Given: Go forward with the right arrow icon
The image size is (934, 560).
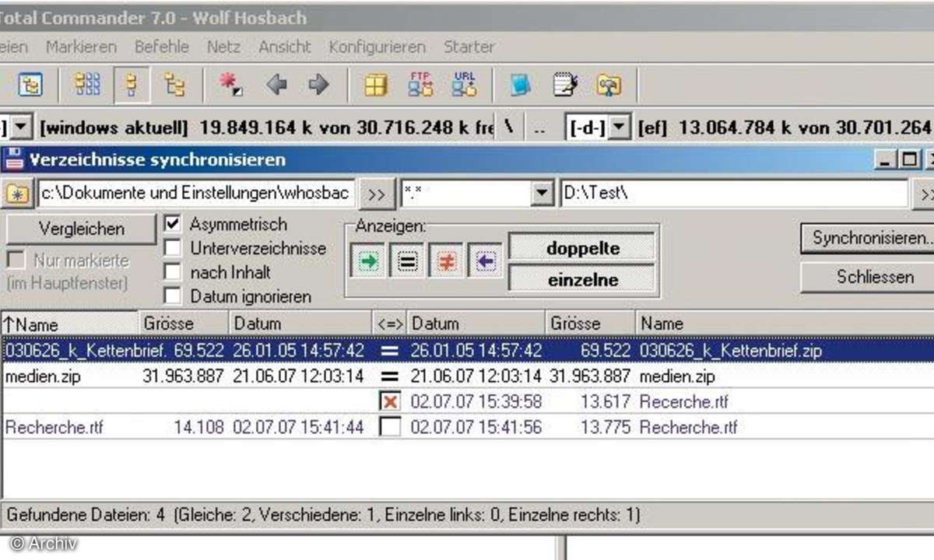Looking at the screenshot, I should (x=318, y=85).
